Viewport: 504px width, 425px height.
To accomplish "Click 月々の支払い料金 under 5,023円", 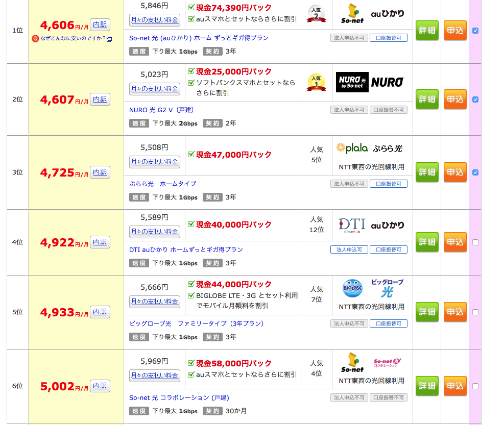I will pos(155,89).
